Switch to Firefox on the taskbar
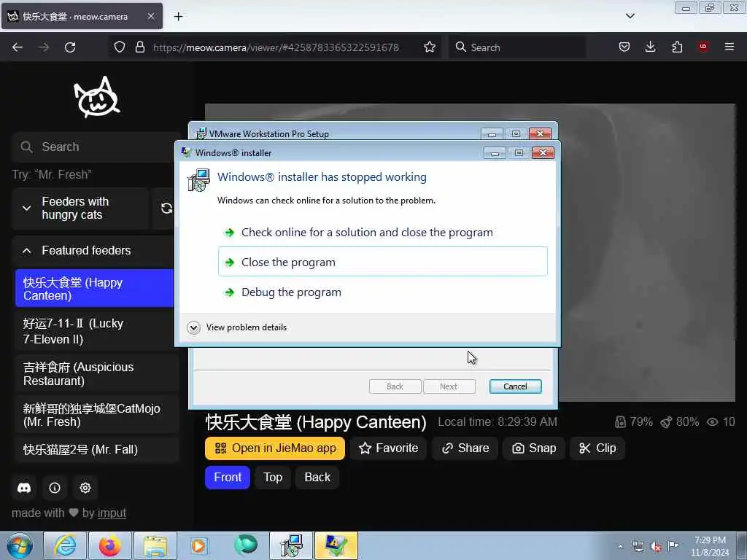Viewport: 747px width, 560px height. click(x=110, y=545)
